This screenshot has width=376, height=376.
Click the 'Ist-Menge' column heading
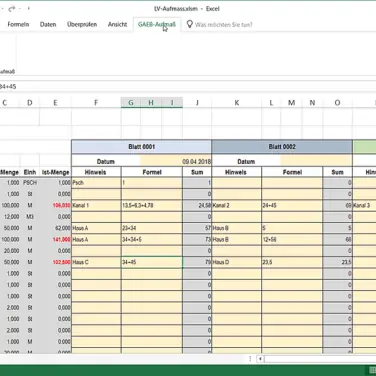point(55,172)
